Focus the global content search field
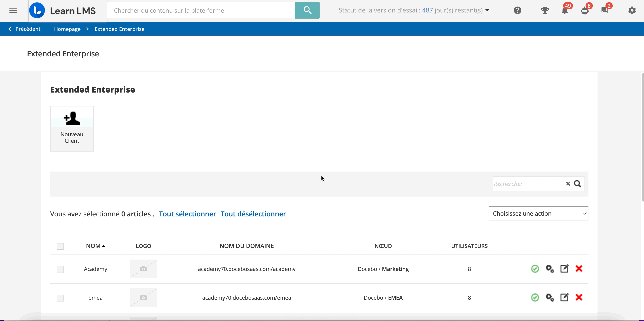The width and height of the screenshot is (644, 321). point(201,10)
